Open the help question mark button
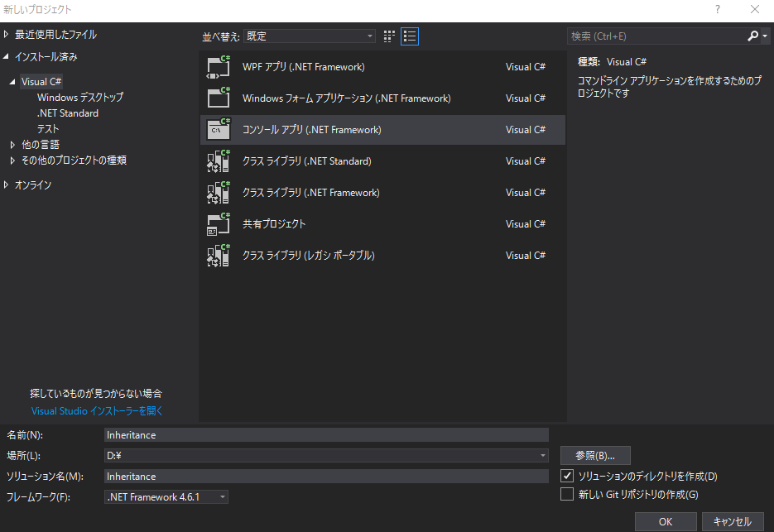This screenshot has height=532, width=774. (x=718, y=9)
